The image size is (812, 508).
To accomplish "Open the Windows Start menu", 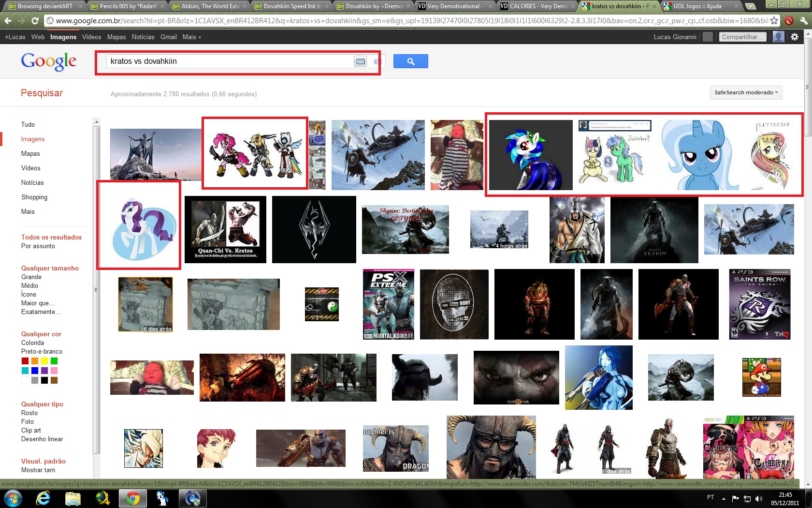I will pyautogui.click(x=12, y=498).
